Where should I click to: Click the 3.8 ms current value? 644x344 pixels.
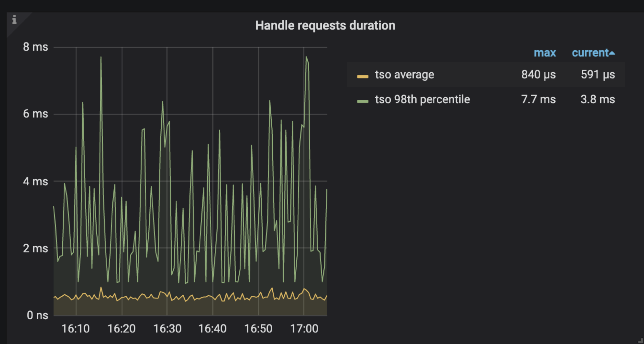point(598,99)
